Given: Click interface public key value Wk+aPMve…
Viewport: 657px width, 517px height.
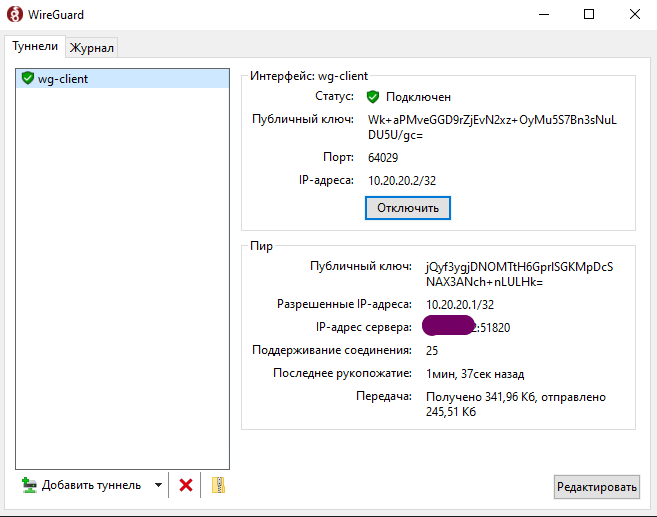Looking at the screenshot, I should [x=492, y=127].
